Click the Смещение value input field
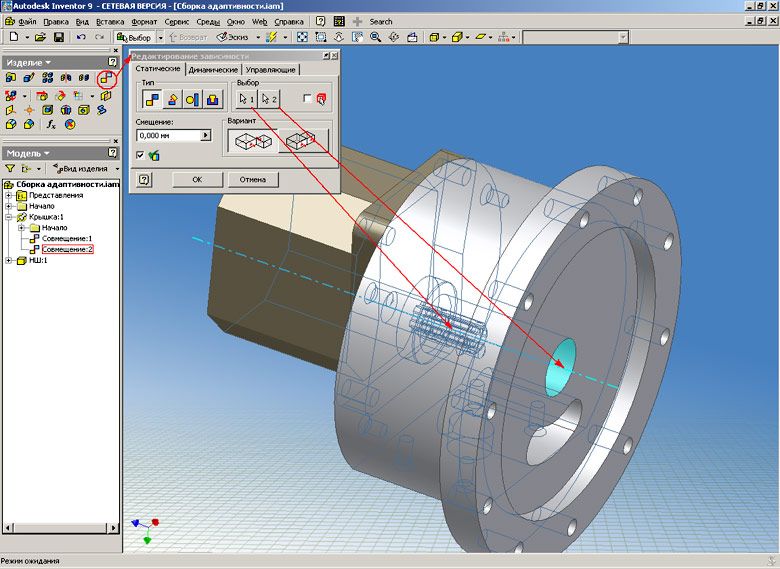Viewport: 780px width, 569px height. tap(167, 135)
